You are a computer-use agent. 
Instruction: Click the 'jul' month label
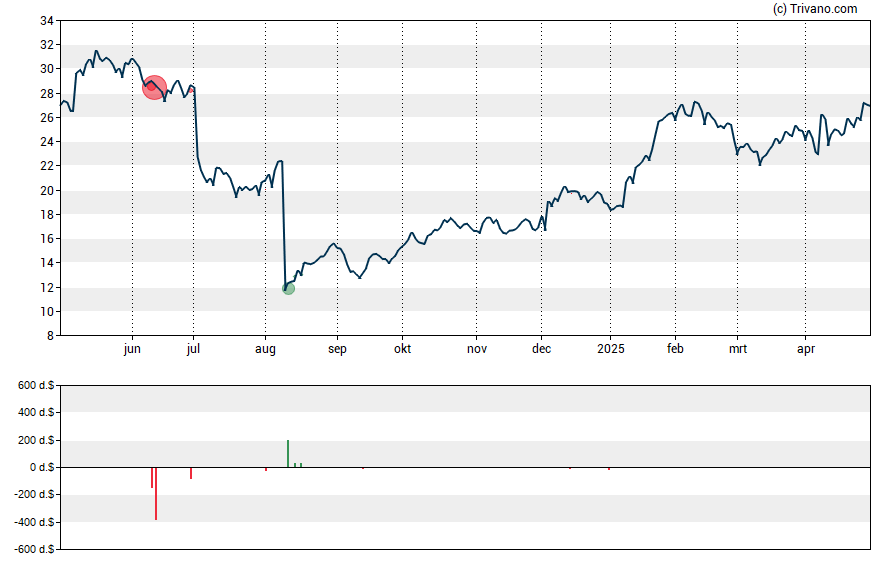point(193,349)
